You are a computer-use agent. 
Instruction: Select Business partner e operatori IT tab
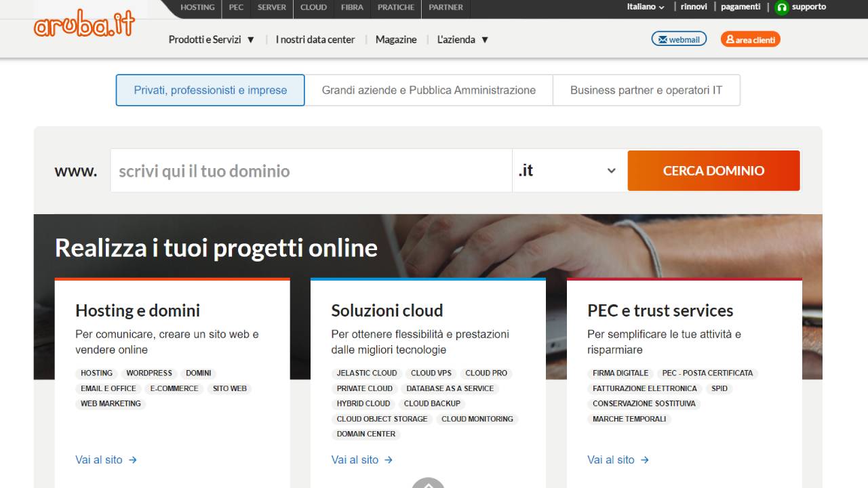pos(646,90)
